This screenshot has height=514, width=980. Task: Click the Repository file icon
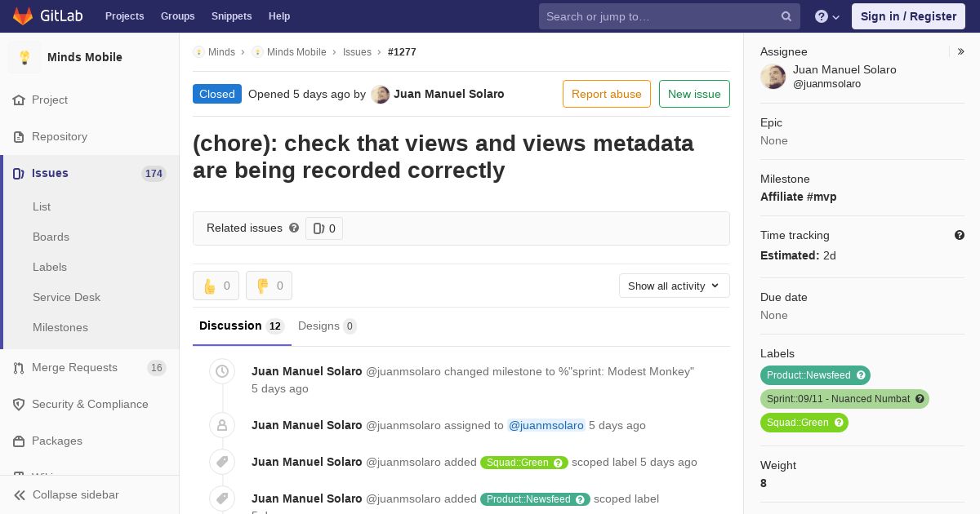[x=19, y=136]
